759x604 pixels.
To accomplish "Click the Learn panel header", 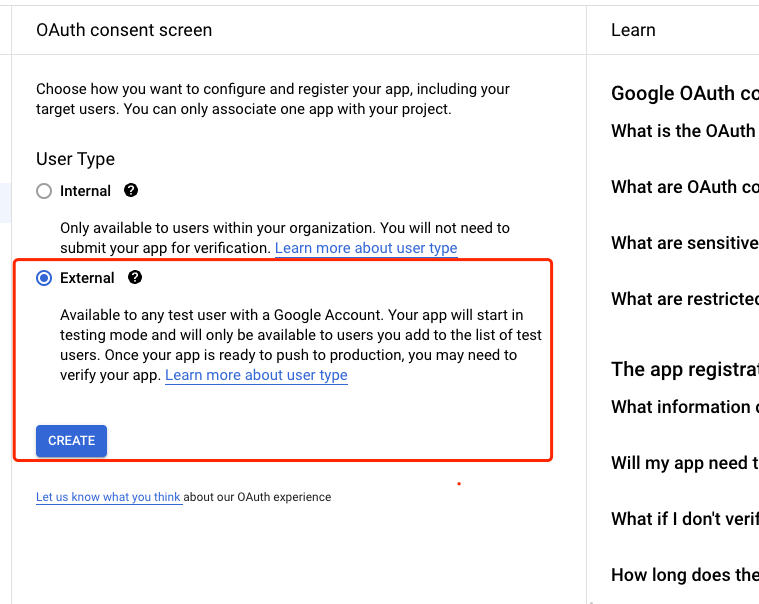I will 633,30.
